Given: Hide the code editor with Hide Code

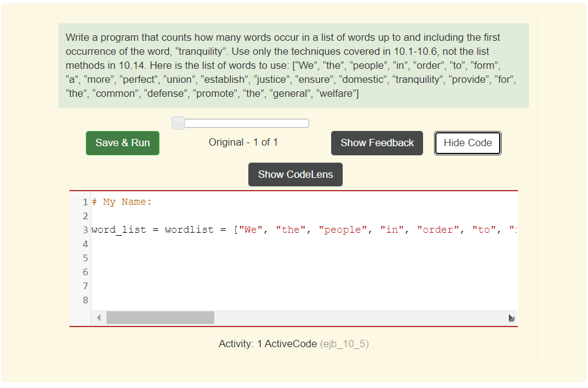Looking at the screenshot, I should (x=467, y=143).
